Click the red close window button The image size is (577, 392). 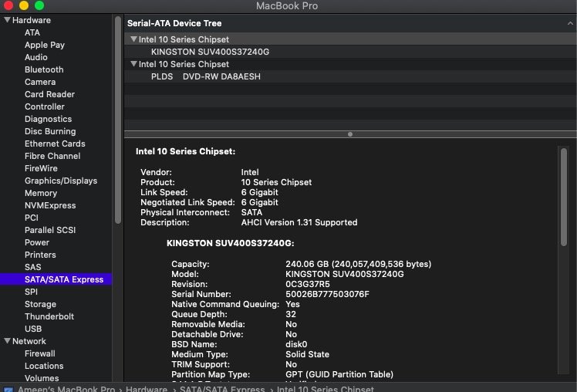coord(8,5)
